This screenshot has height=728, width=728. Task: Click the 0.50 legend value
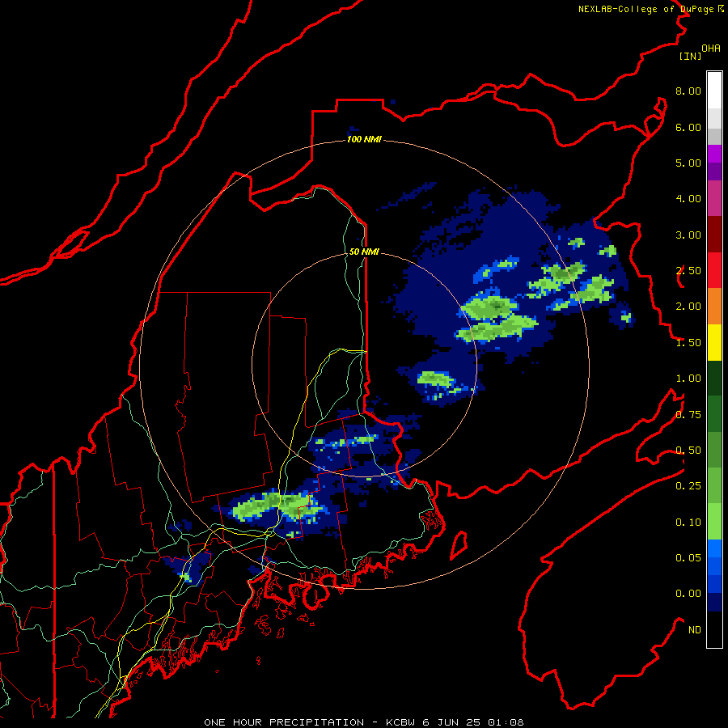click(x=688, y=451)
